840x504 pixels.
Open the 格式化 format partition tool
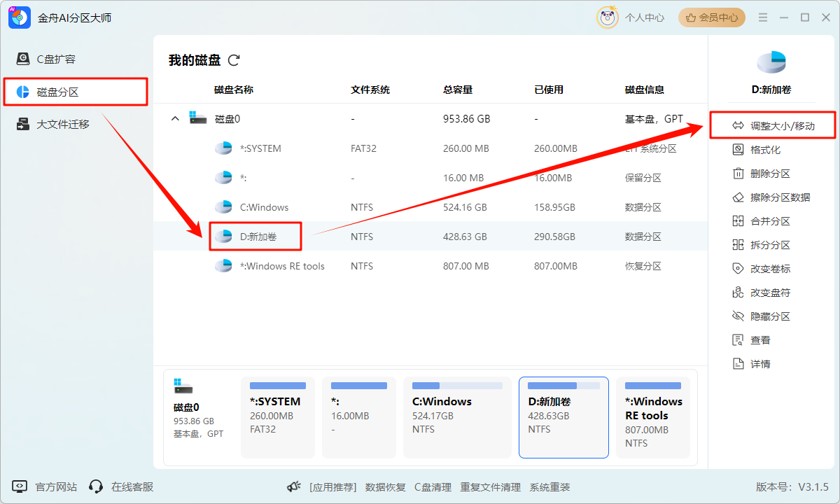766,149
